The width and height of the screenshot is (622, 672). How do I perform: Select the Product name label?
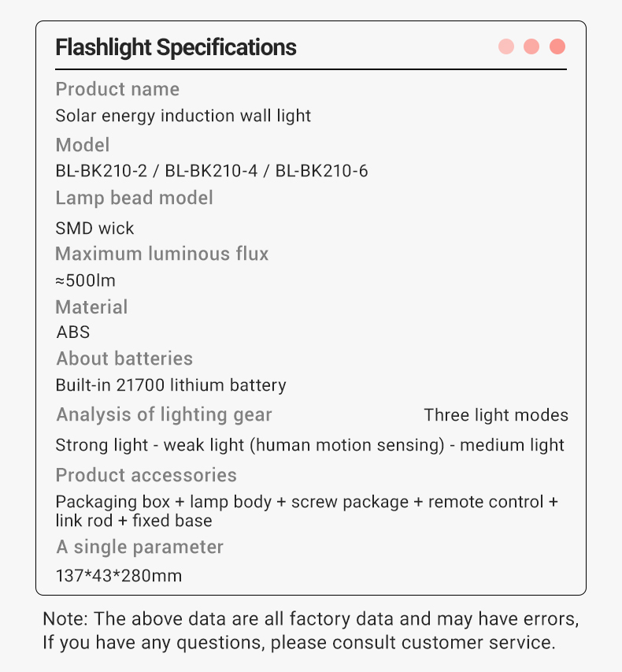click(x=117, y=89)
